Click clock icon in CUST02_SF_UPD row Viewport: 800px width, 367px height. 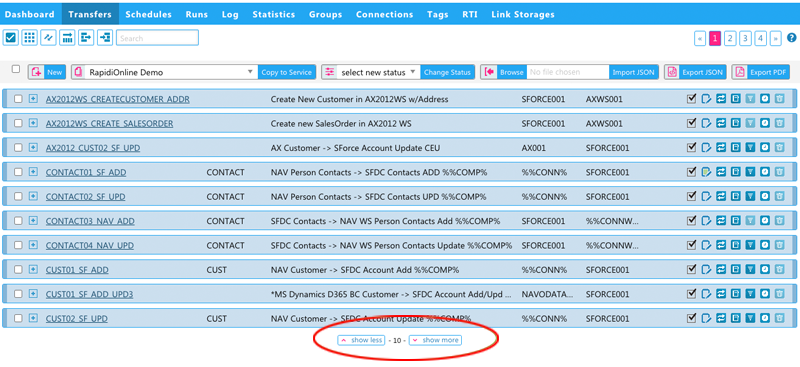[765, 318]
